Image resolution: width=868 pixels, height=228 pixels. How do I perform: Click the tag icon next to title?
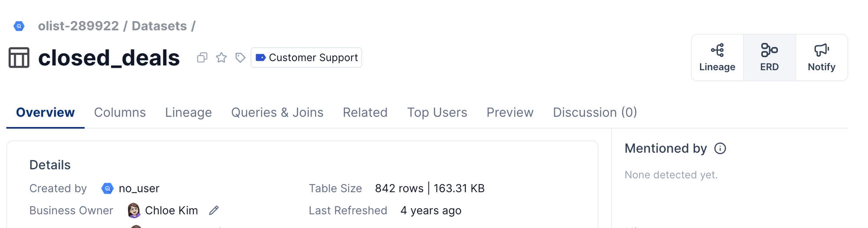tap(240, 58)
